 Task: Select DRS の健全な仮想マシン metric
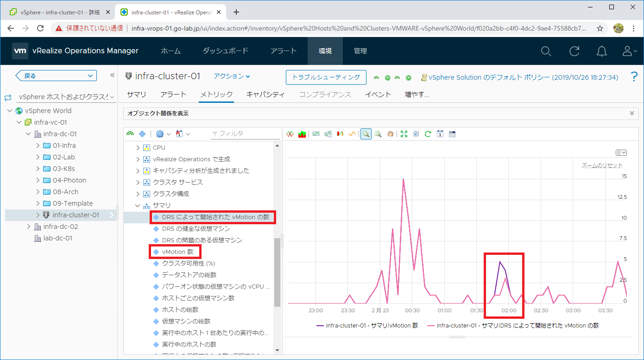[196, 229]
